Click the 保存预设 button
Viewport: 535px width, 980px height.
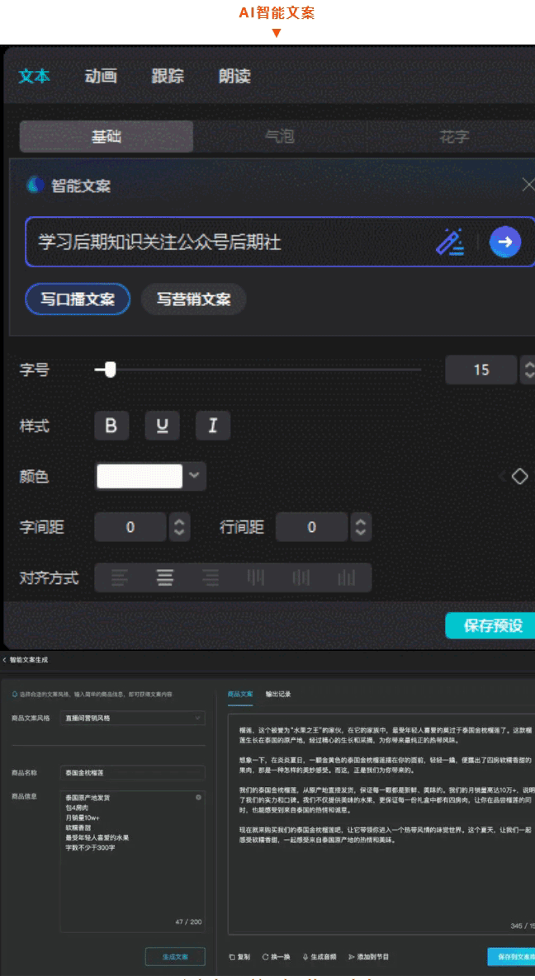pos(491,624)
